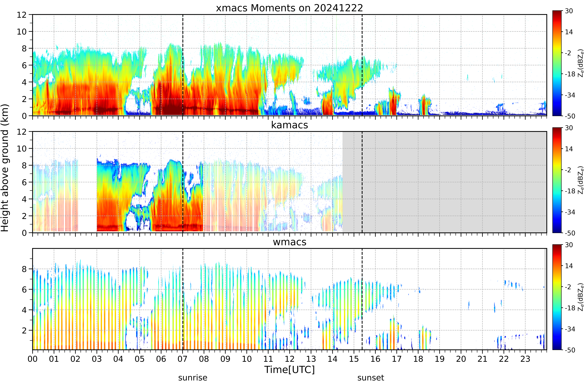Click the '00' time tick label

(32, 359)
